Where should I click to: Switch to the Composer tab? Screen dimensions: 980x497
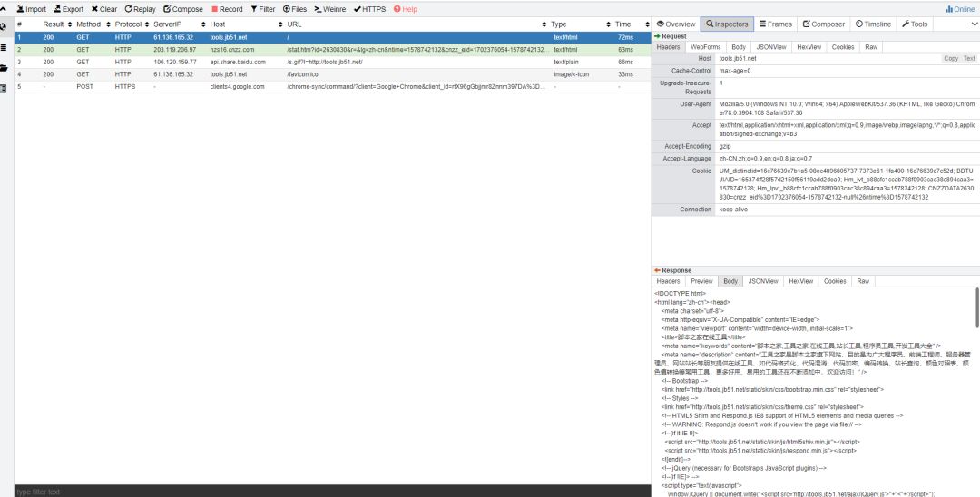pos(823,24)
